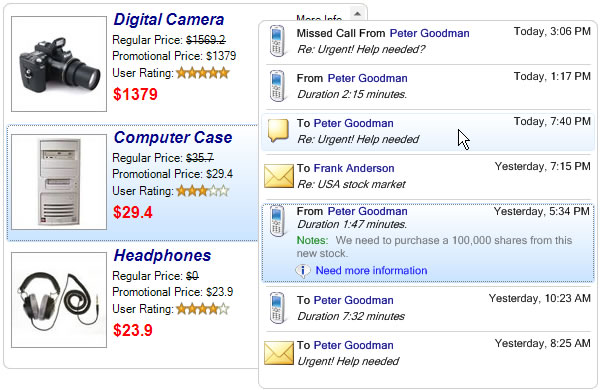Select the Headphones list item title
This screenshot has width=600, height=390.
click(162, 255)
